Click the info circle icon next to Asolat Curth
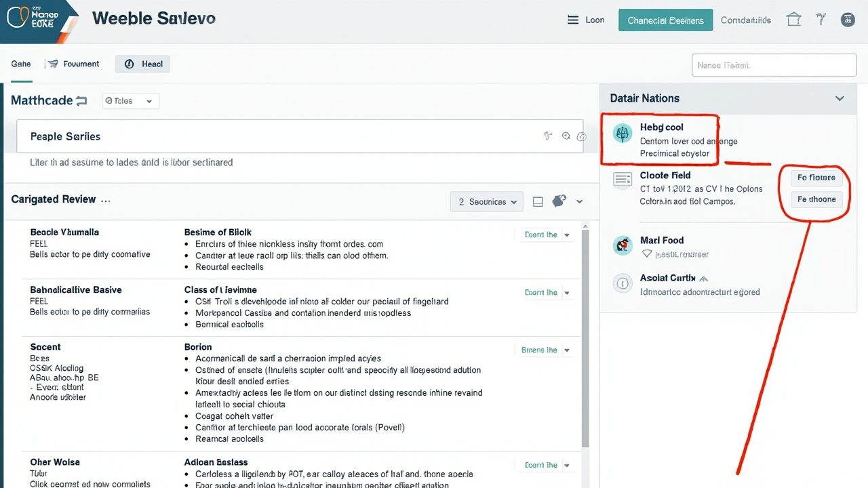This screenshot has height=488, width=868. click(x=623, y=283)
